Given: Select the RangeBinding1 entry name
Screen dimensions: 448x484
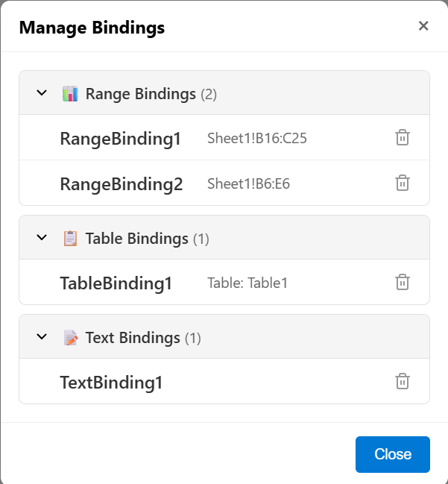Looking at the screenshot, I should click(x=120, y=139).
